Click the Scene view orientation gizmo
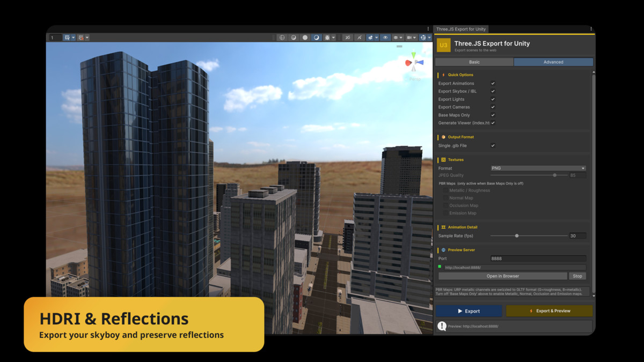This screenshot has width=644, height=362. tap(414, 63)
